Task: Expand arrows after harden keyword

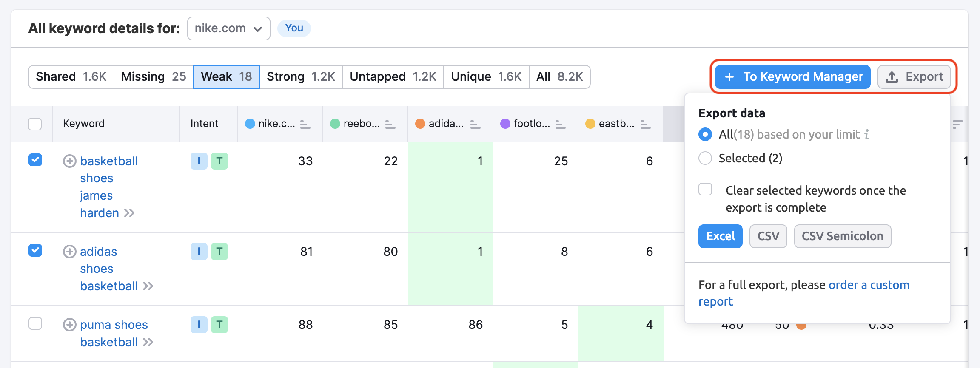Action: coord(129,213)
